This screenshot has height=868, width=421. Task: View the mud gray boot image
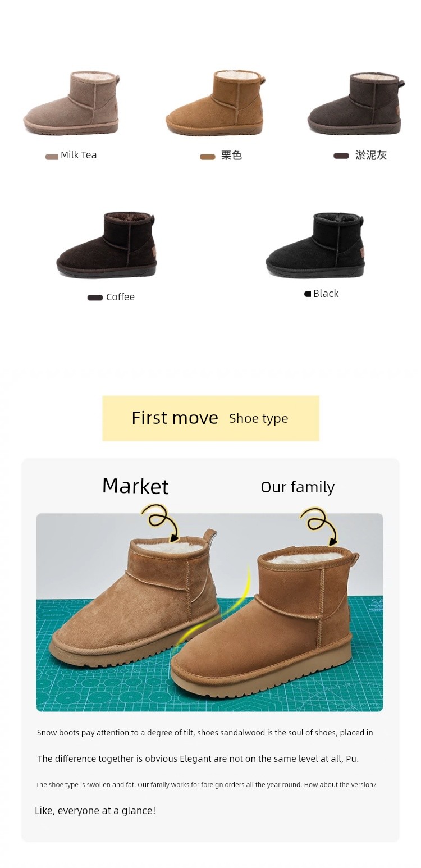pos(356,103)
